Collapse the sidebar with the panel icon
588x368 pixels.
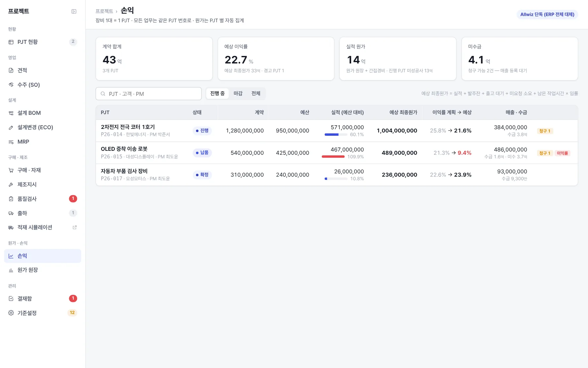[74, 11]
